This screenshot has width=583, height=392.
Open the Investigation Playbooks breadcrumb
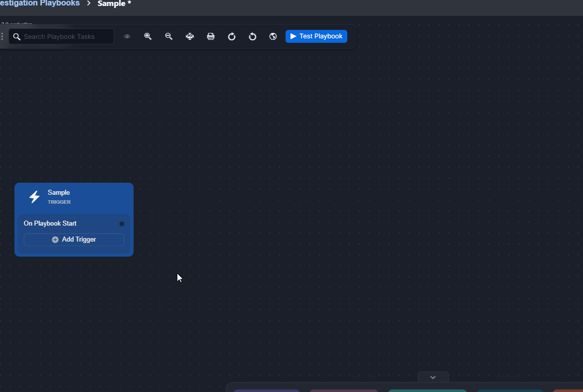39,3
